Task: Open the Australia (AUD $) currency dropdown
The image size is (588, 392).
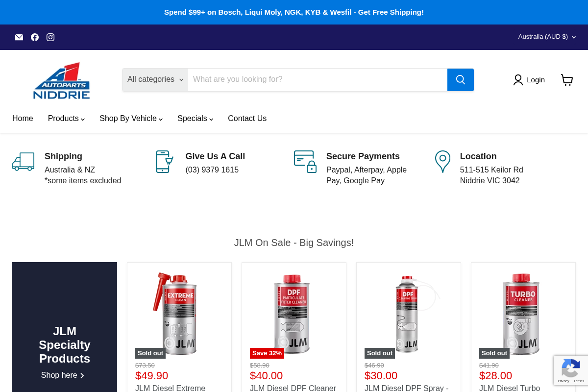Action: click(x=546, y=37)
